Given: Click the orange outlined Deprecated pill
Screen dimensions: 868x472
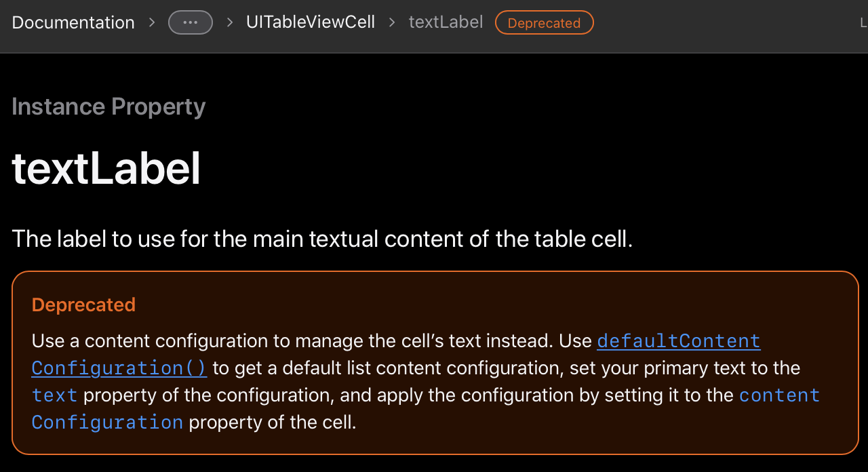Looking at the screenshot, I should click(544, 22).
